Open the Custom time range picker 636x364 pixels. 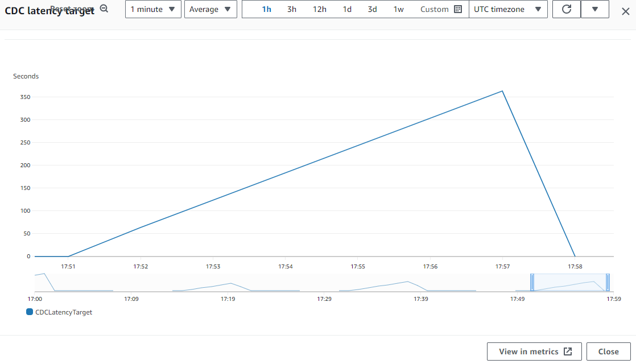(x=441, y=9)
